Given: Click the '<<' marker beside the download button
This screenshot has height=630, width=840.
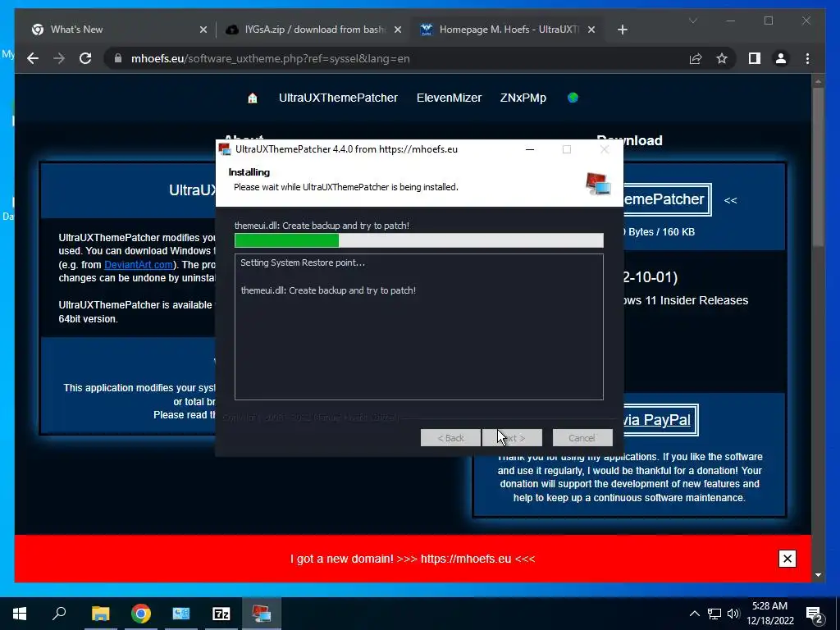Looking at the screenshot, I should (731, 200).
